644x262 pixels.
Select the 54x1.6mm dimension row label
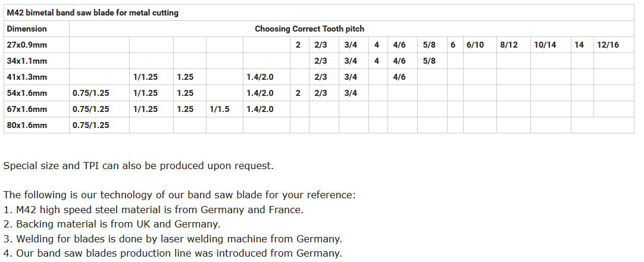tap(36, 93)
